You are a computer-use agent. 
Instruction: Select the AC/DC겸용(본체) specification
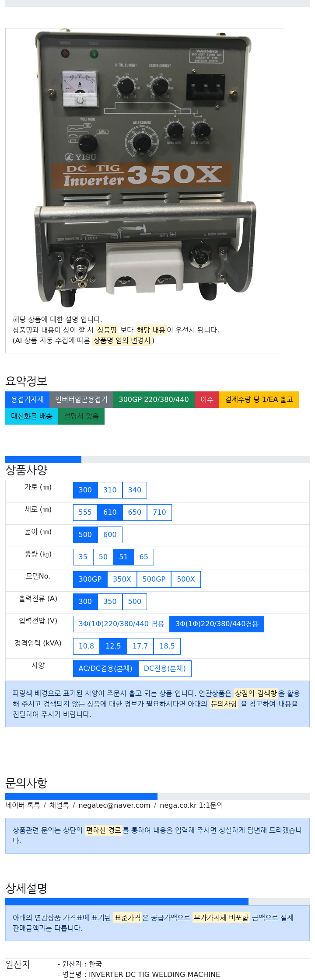(105, 669)
